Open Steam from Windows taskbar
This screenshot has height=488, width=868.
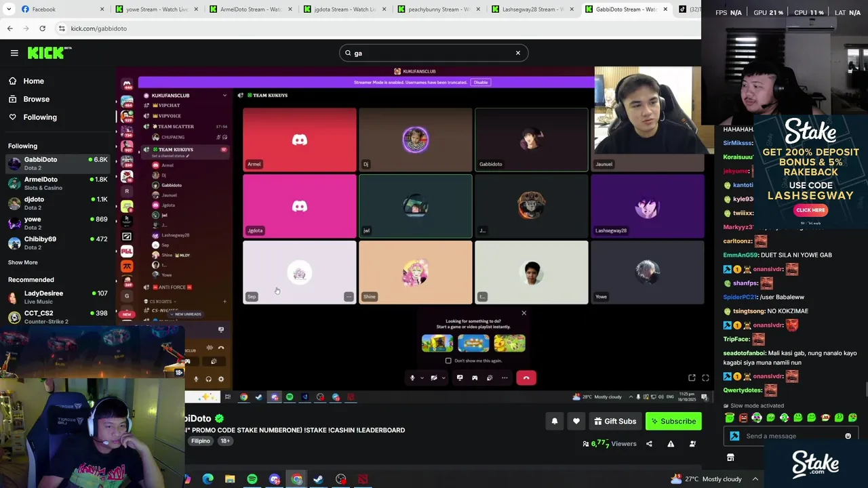(318, 479)
